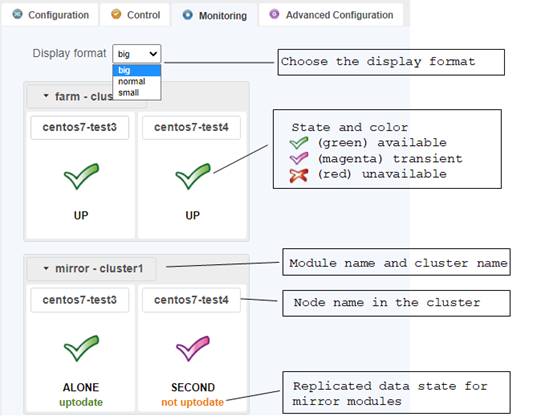Click green checkmark for farm centos7-test3
This screenshot has width=537, height=417.
click(82, 176)
